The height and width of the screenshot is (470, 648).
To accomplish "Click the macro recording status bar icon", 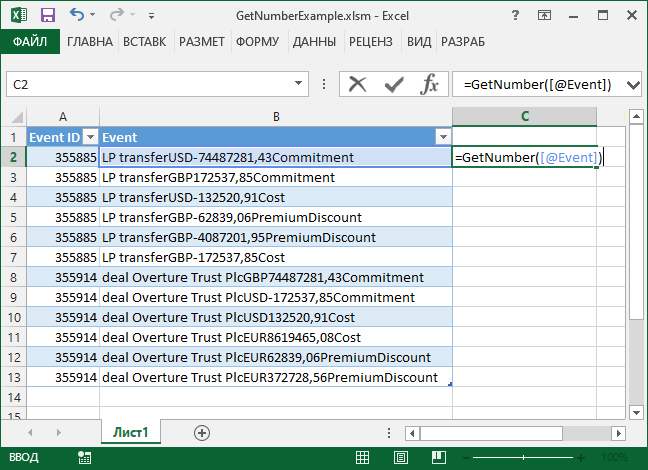I will point(84,457).
